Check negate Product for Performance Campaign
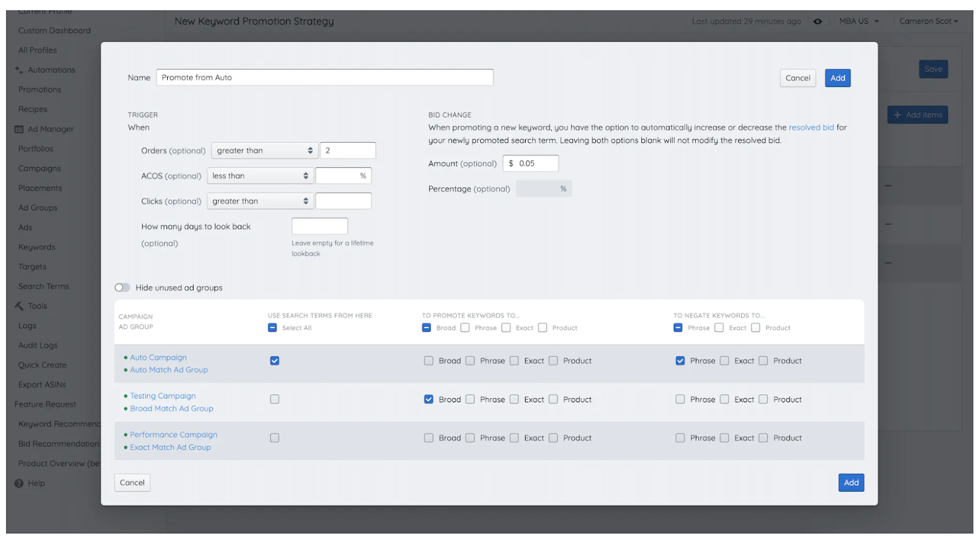This screenshot has height=542, width=980. click(764, 438)
